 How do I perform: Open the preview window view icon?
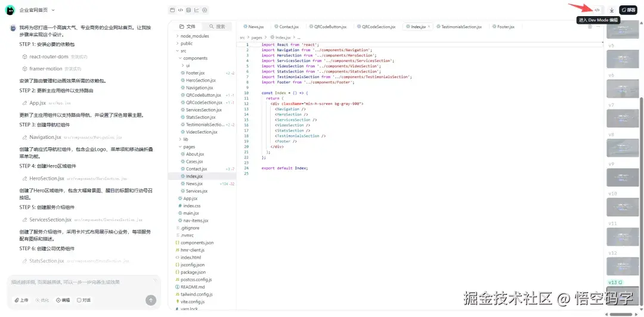point(172,10)
